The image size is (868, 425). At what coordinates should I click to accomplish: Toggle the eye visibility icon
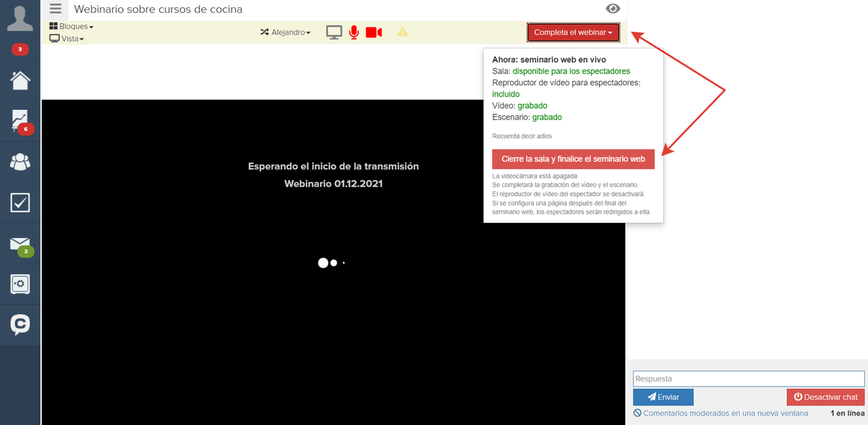click(613, 9)
